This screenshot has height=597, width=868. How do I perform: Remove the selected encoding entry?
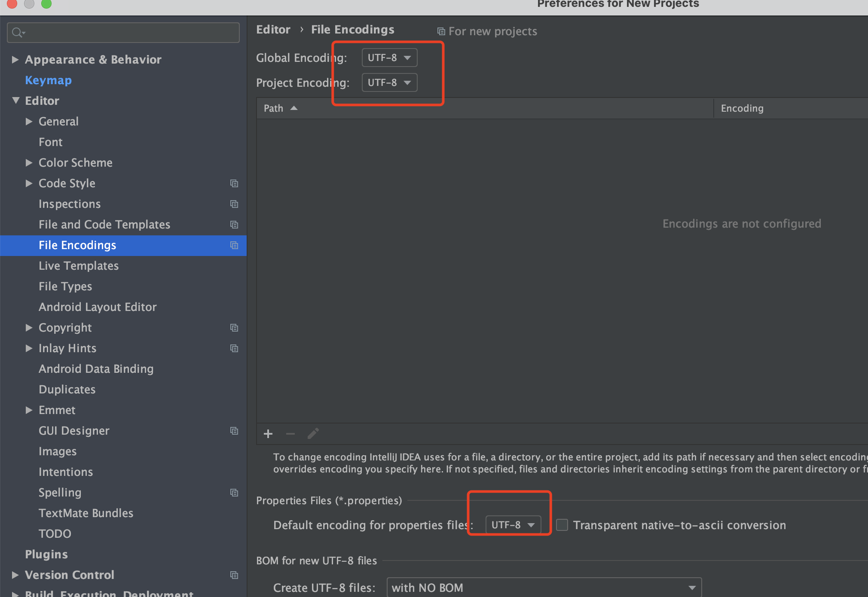[x=290, y=434]
